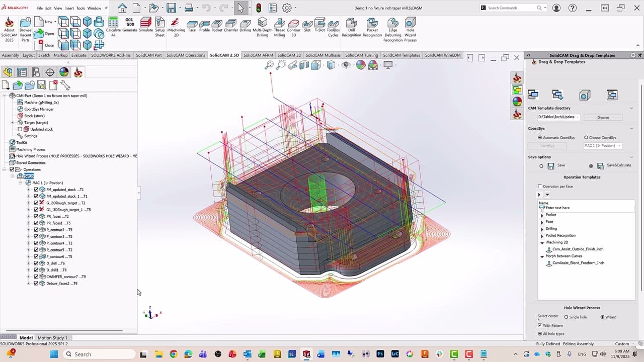This screenshot has height=362, width=644.
Task: Collapse the Morph between Curves group
Action: [542, 256]
